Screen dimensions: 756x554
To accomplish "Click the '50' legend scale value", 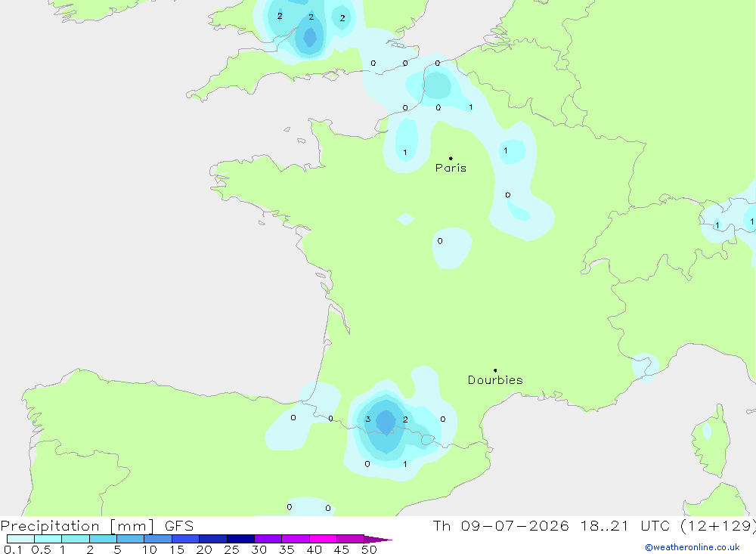I will (x=369, y=549).
